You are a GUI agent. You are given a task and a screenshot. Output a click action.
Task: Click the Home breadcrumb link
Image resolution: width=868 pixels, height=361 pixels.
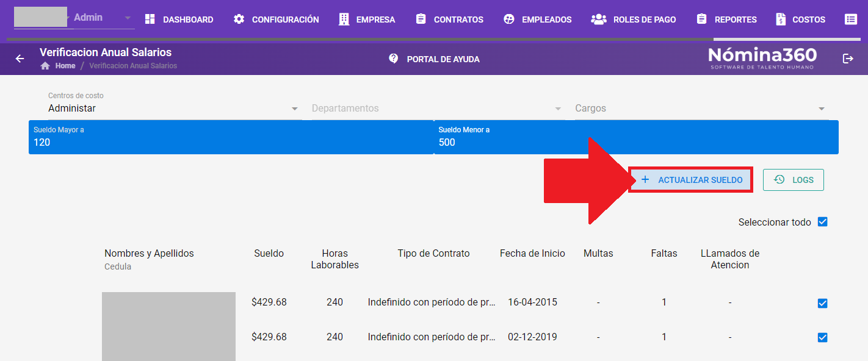coord(65,66)
